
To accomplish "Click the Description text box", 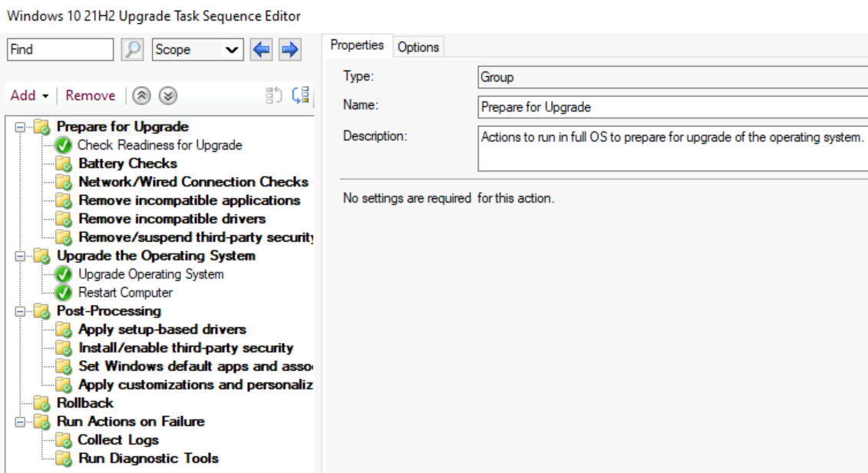I will (x=672, y=148).
